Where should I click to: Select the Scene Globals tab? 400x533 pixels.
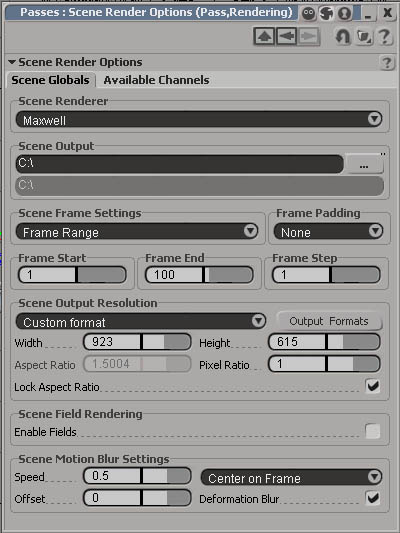[50, 80]
